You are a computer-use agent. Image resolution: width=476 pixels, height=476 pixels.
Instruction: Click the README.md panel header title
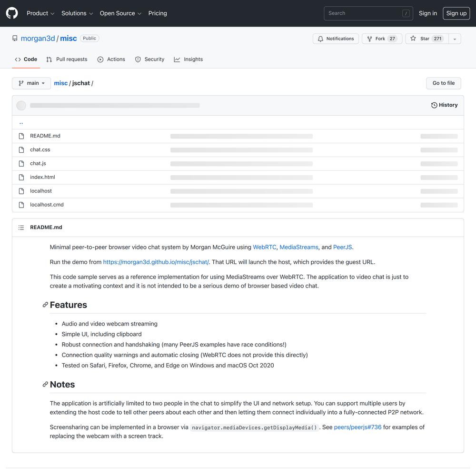click(x=46, y=228)
